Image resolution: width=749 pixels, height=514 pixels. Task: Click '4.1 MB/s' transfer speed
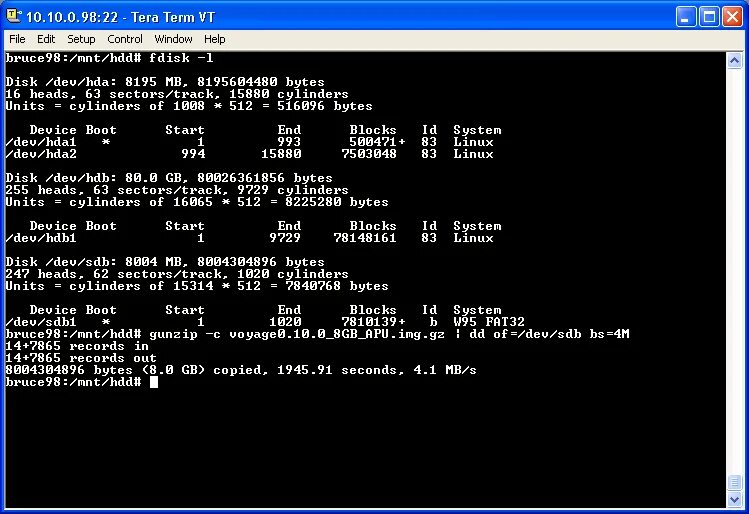pyautogui.click(x=445, y=370)
